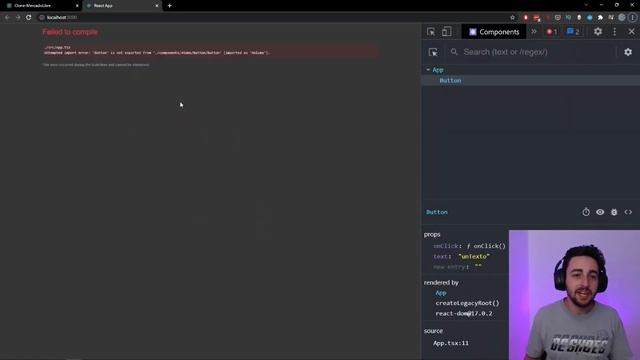Open DevTools settings gear in top toolbar
The image size is (640, 360).
[x=598, y=31]
